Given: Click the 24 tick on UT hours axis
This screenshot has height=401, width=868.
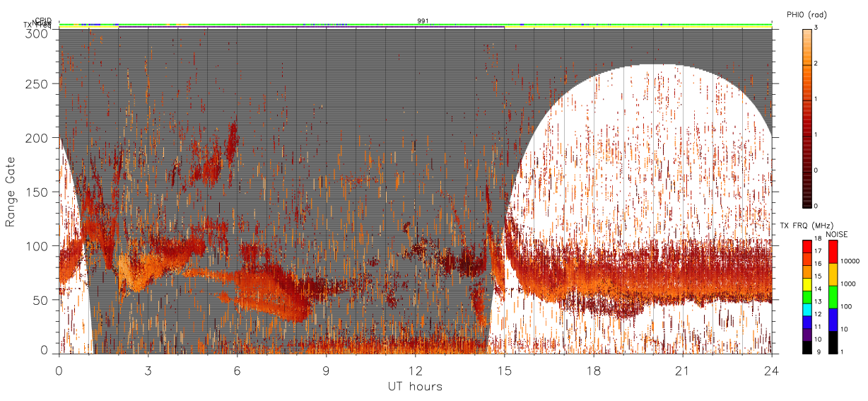Looking at the screenshot, I should (x=771, y=370).
